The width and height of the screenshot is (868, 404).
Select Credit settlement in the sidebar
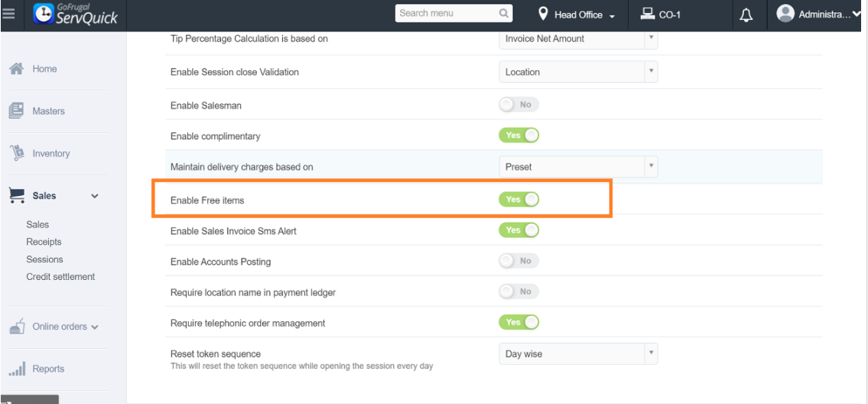click(60, 277)
